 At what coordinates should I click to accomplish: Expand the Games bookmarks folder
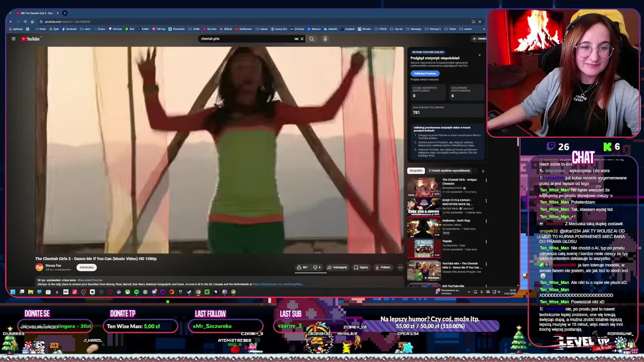pyautogui.click(x=262, y=29)
